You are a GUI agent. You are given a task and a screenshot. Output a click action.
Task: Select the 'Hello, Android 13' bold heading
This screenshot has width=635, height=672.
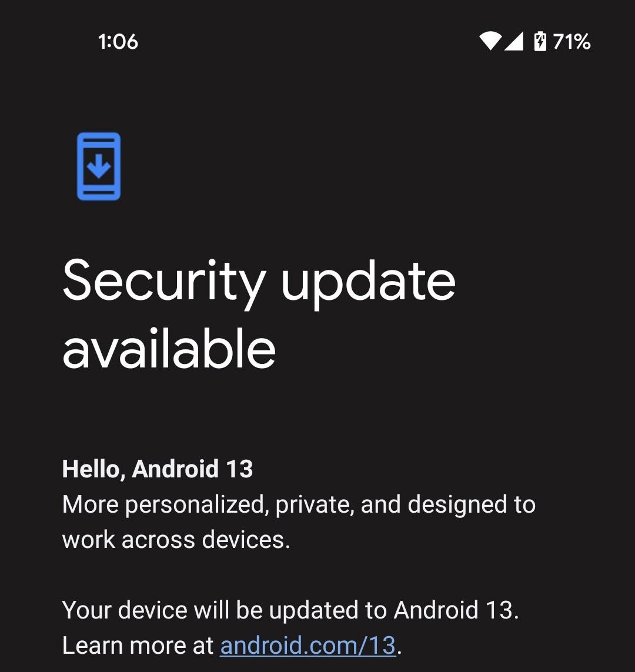pos(158,469)
